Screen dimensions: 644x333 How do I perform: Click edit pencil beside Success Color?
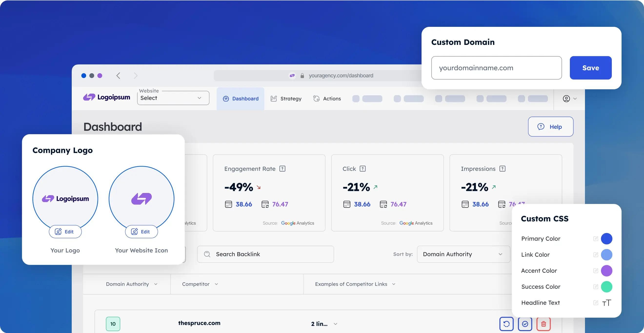tap(596, 287)
